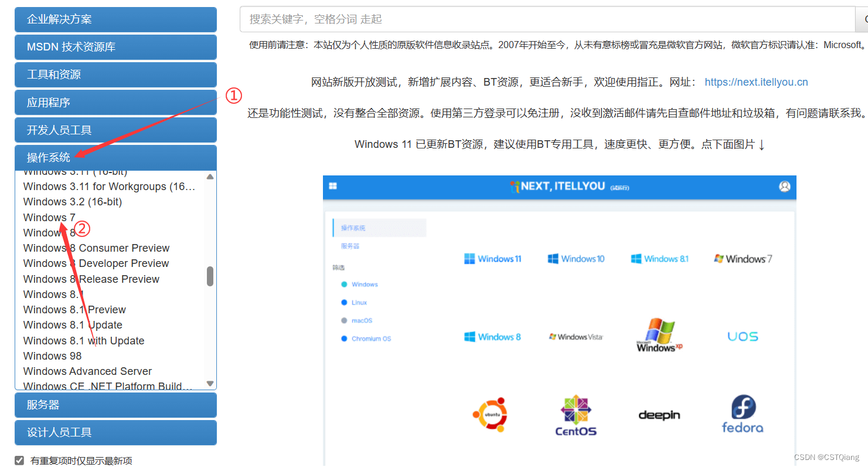This screenshot has height=467, width=868.
Task: Click the operating system list scrollbar thumb
Action: click(210, 276)
